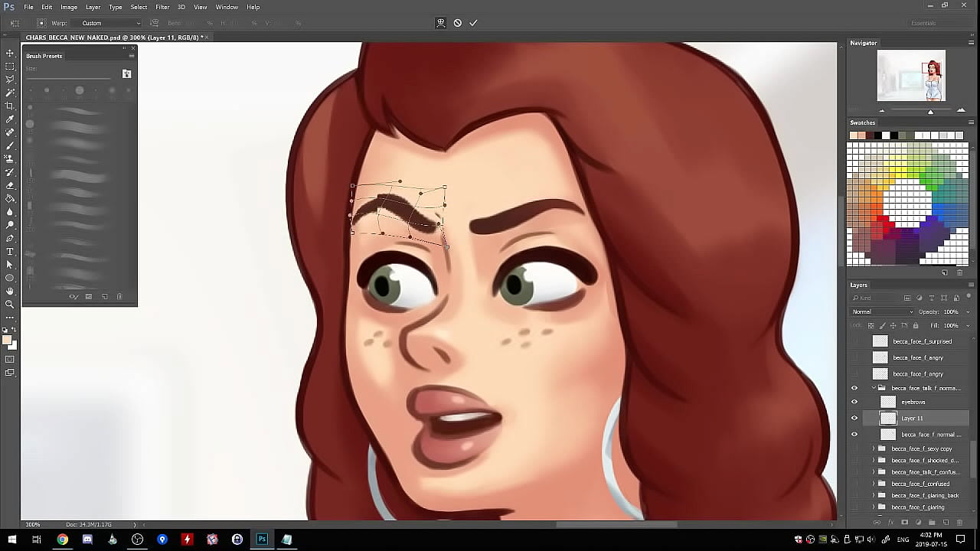The width and height of the screenshot is (980, 551).
Task: Open the Window menu
Action: (227, 7)
